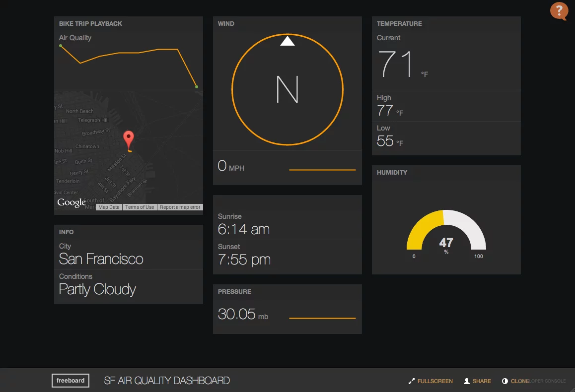The width and height of the screenshot is (575, 392).
Task: Click Report a map error
Action: coord(180,207)
